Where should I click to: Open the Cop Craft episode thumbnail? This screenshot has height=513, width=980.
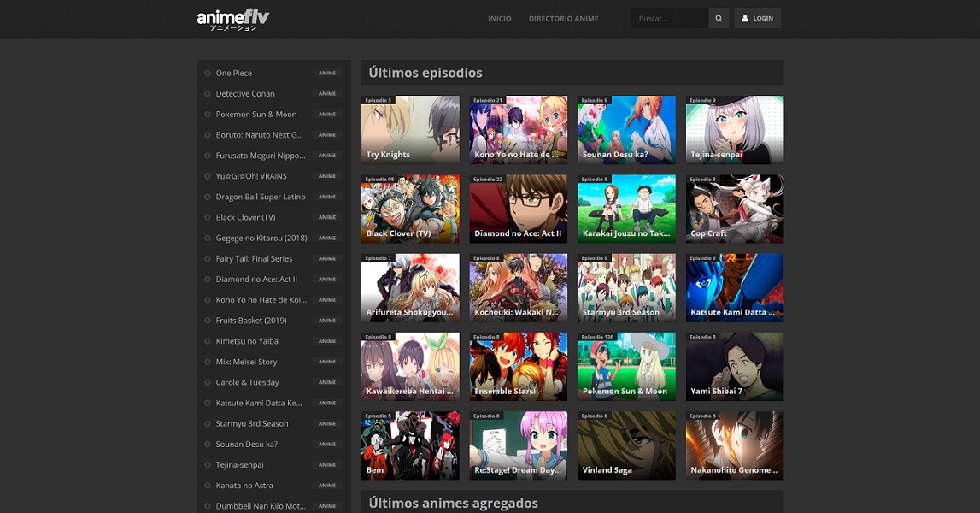pyautogui.click(x=734, y=208)
